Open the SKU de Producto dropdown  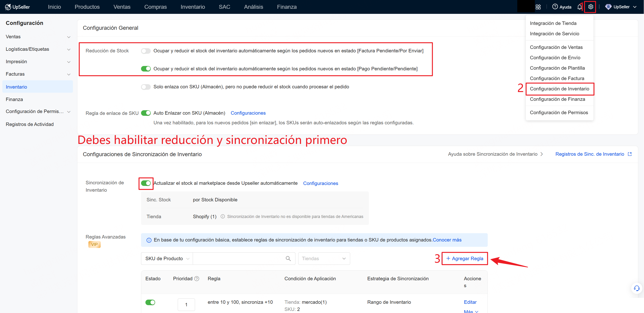coord(167,258)
